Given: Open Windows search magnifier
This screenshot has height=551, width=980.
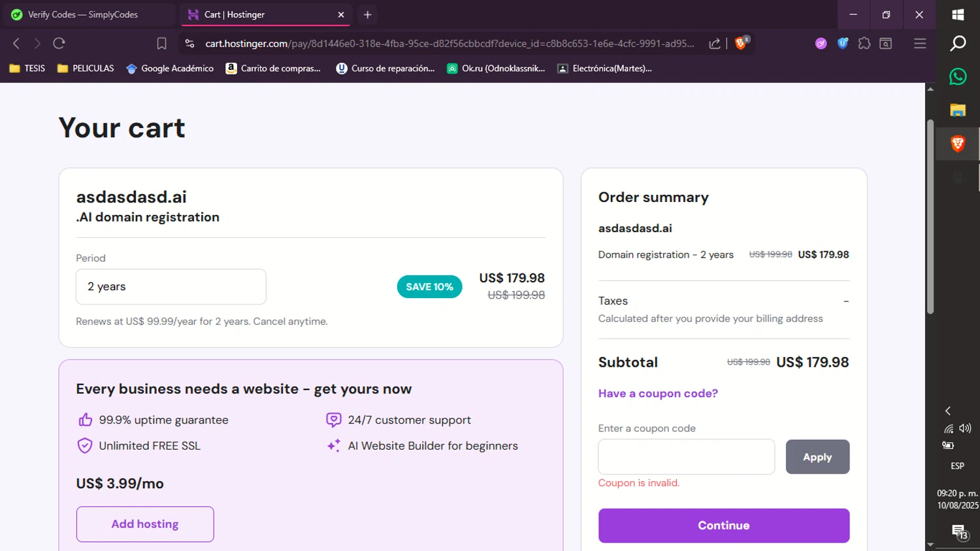Looking at the screenshot, I should 958,43.
